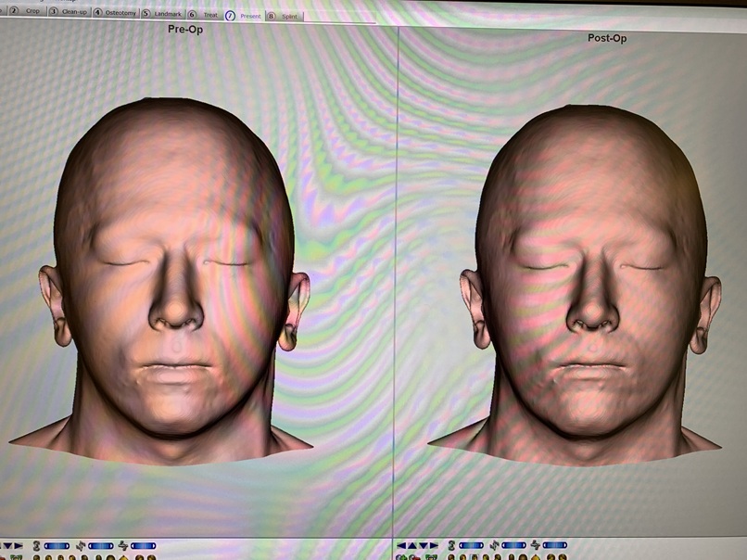Pan Post-Op view left with arrow
747x560 pixels.
401,545
